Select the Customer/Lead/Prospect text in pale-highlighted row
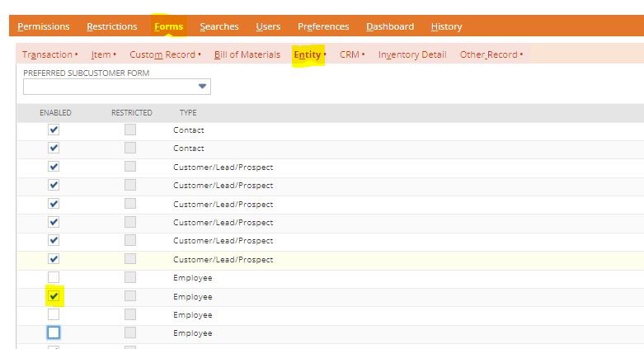Image resolution: width=644 pixels, height=349 pixels. coord(223,259)
